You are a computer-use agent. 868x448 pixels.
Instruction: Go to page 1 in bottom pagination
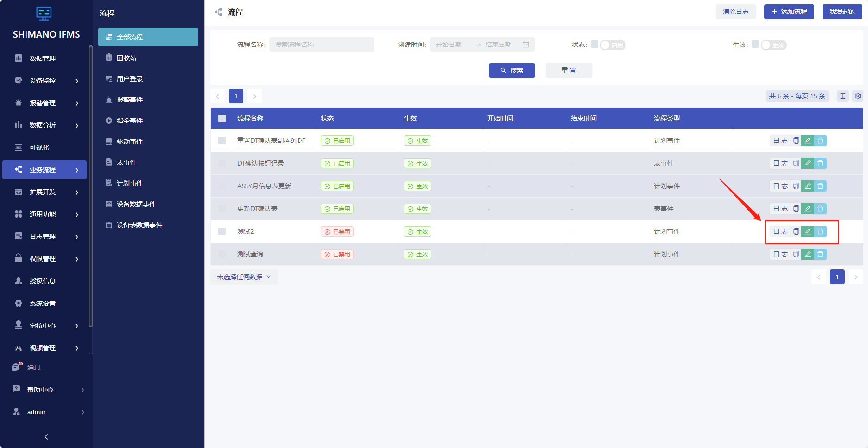tap(837, 277)
